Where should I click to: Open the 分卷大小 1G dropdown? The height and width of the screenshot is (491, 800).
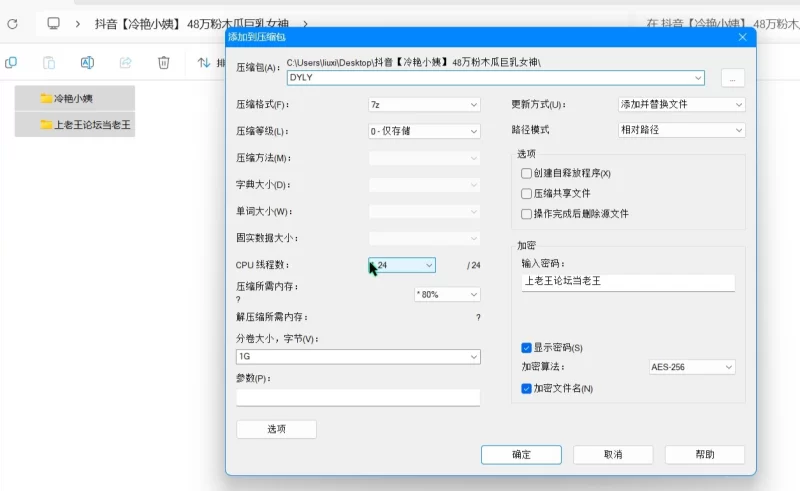[x=358, y=356]
